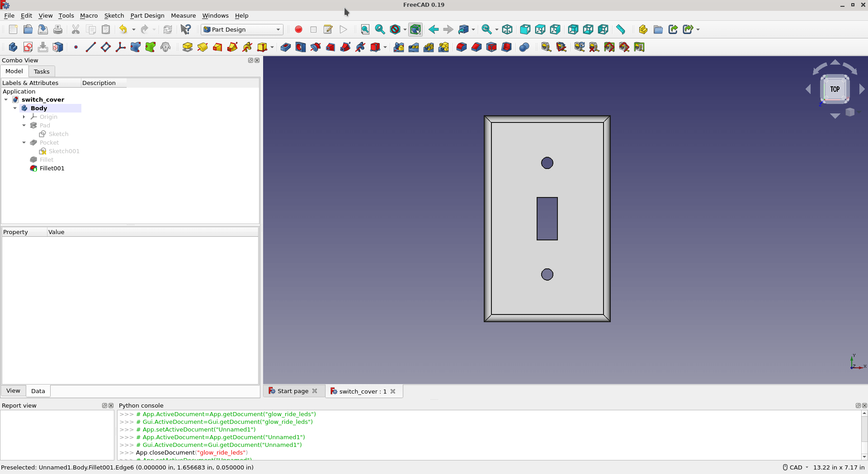The image size is (868, 474).
Task: Save the document with Save icon
Action: (x=43, y=29)
